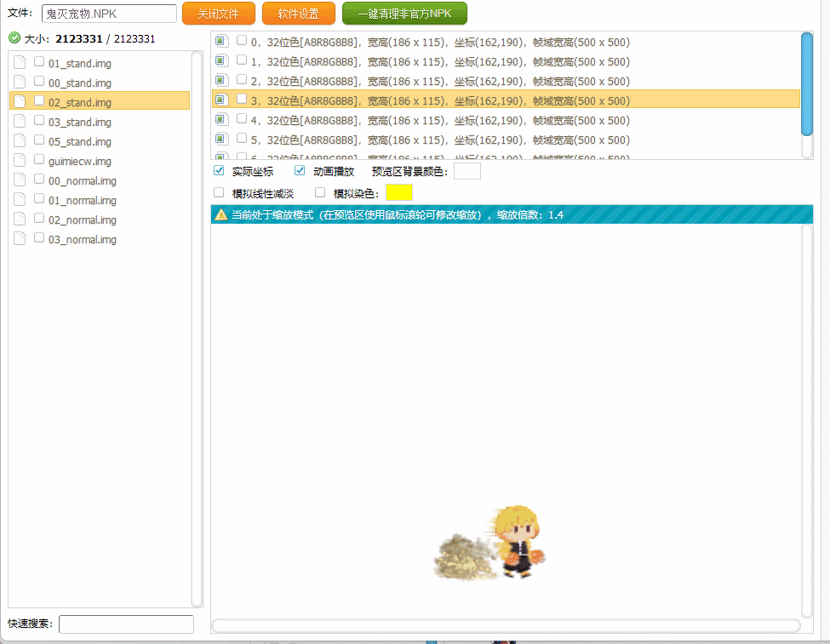Disable the 实际坐标 checkbox
Image resolution: width=830 pixels, height=644 pixels.
click(x=219, y=170)
